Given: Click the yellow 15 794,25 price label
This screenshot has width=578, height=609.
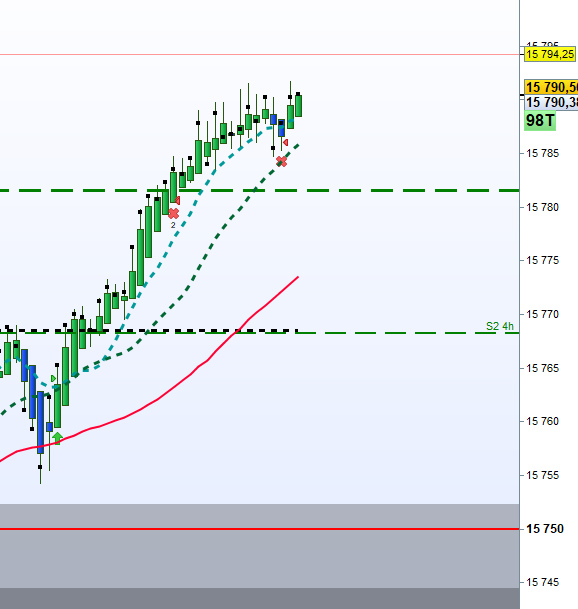Looking at the screenshot, I should tap(550, 54).
